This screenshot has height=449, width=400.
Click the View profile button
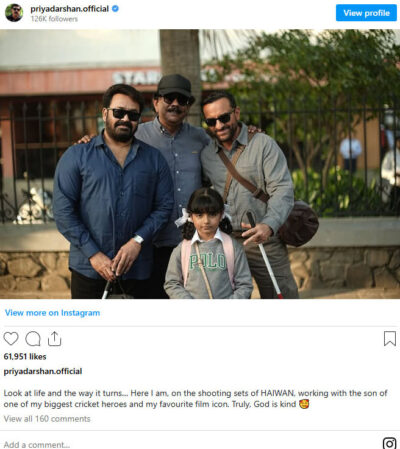(366, 13)
